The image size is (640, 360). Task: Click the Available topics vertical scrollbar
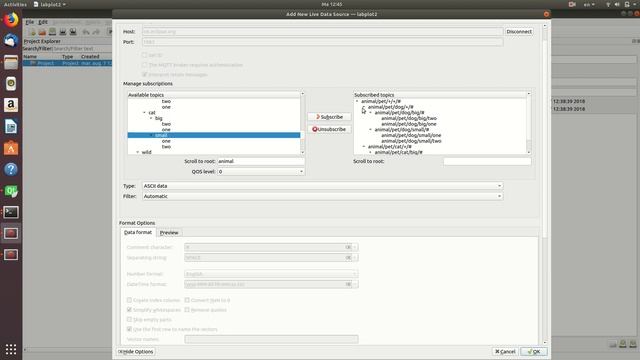click(302, 123)
